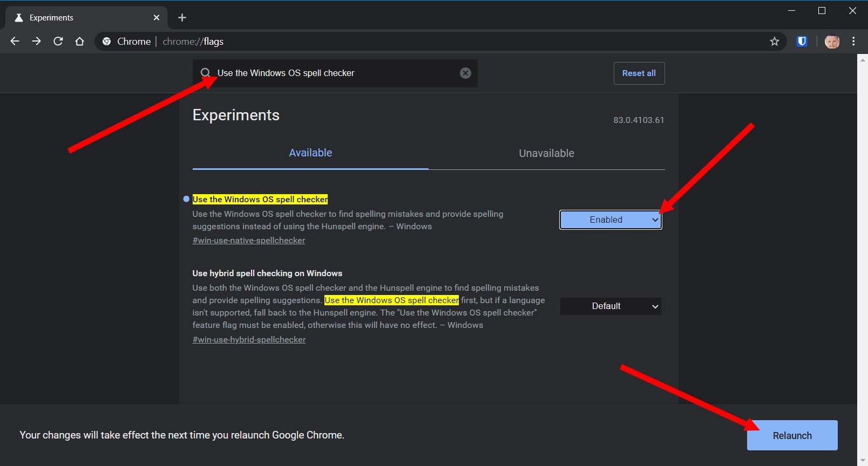868x466 pixels.
Task: Click the chrome://flags address bar
Action: (x=440, y=42)
